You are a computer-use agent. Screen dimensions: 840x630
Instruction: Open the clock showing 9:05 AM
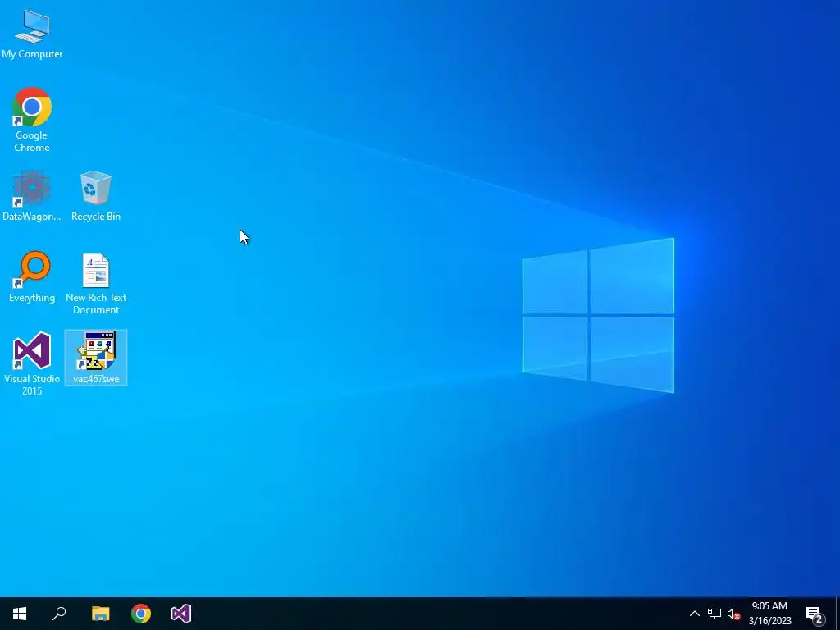[769, 614]
